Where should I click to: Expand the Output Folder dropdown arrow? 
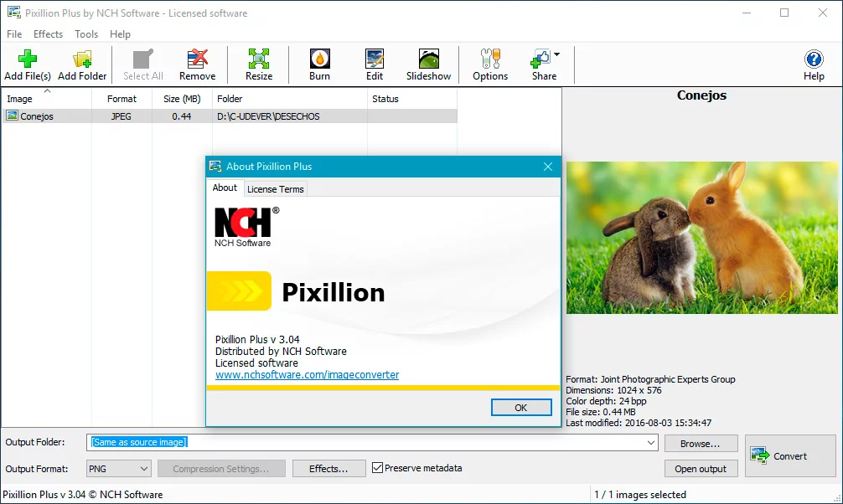[x=650, y=443]
